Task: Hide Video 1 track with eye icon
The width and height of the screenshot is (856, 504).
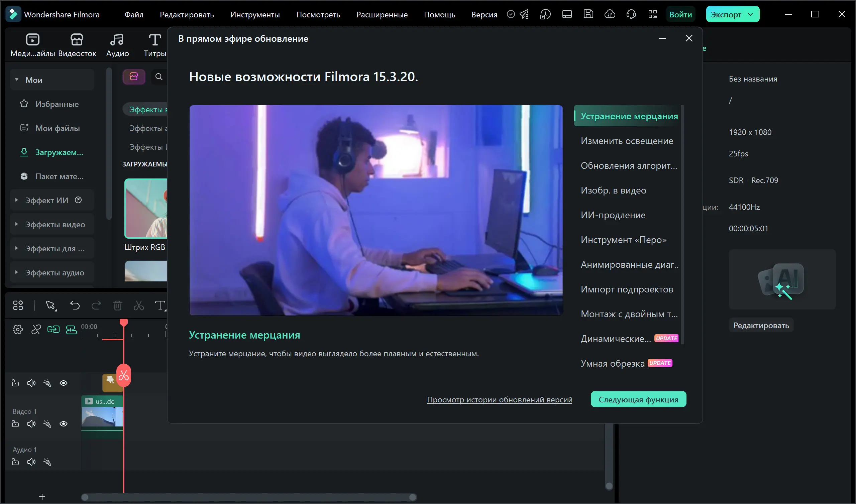Action: [x=64, y=424]
